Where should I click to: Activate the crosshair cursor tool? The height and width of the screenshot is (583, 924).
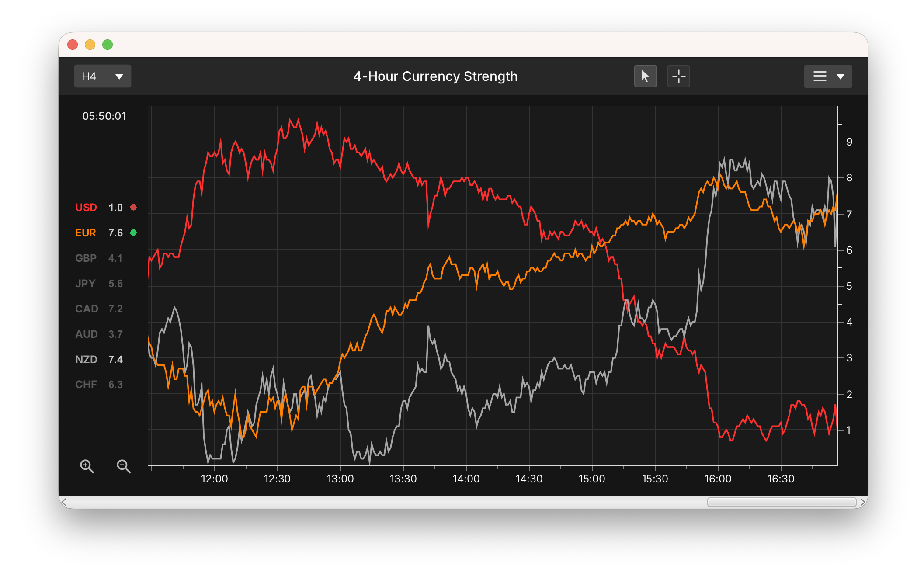pos(678,76)
